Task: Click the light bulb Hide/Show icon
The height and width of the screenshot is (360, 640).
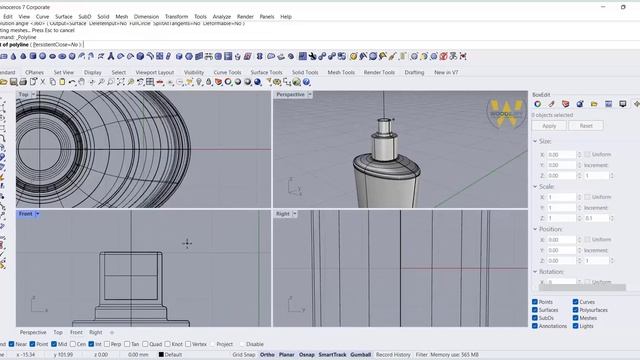Action: 199,82
